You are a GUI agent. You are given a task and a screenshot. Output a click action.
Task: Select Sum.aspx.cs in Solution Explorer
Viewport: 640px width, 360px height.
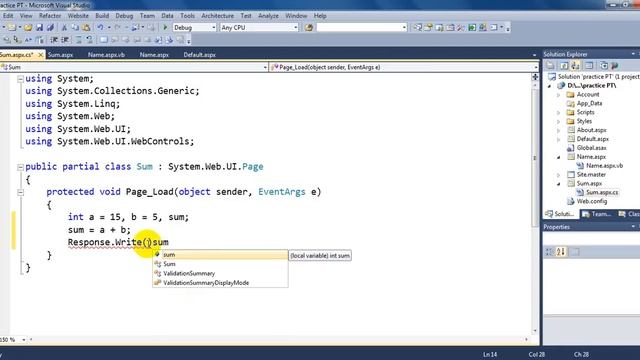tap(602, 192)
